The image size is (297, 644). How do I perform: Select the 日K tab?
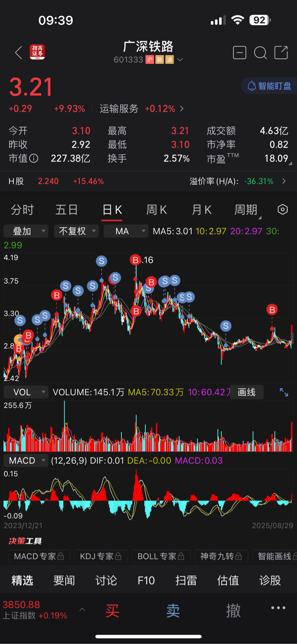coord(112,210)
